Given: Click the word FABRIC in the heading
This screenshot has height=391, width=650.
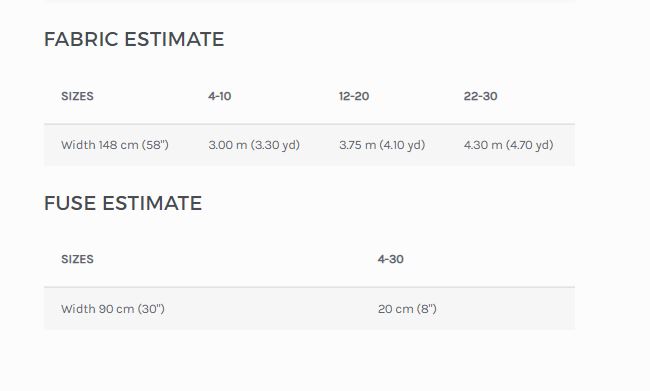Looking at the screenshot, I should pyautogui.click(x=81, y=39).
